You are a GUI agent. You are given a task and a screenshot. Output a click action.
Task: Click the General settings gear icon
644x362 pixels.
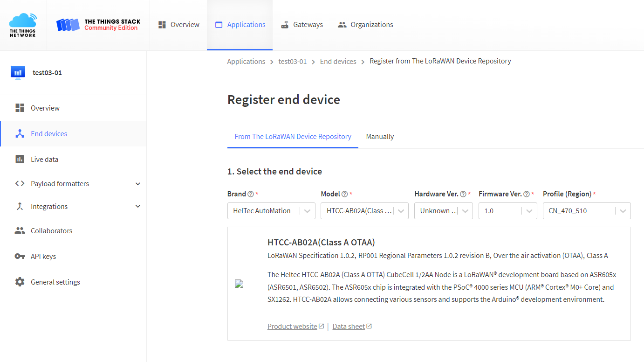(20, 282)
